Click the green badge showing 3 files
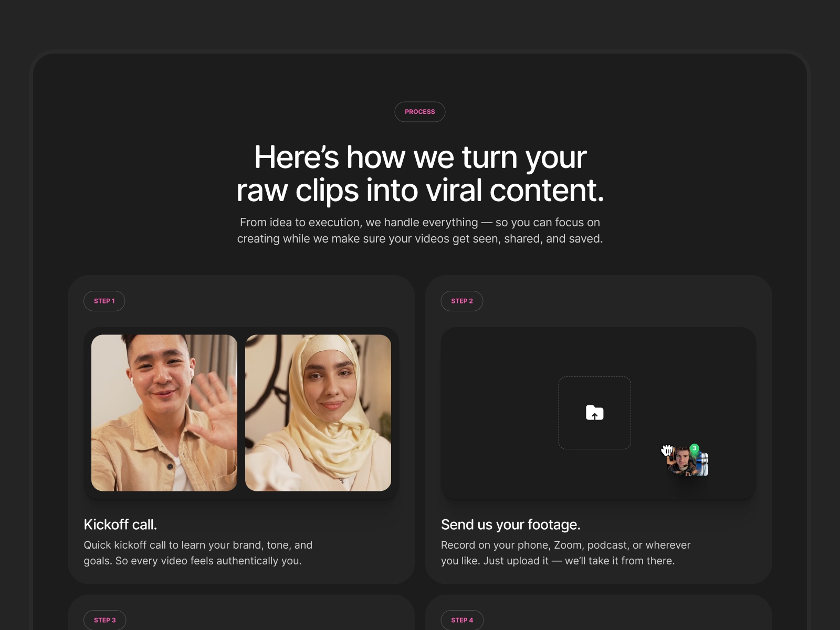 [x=695, y=448]
